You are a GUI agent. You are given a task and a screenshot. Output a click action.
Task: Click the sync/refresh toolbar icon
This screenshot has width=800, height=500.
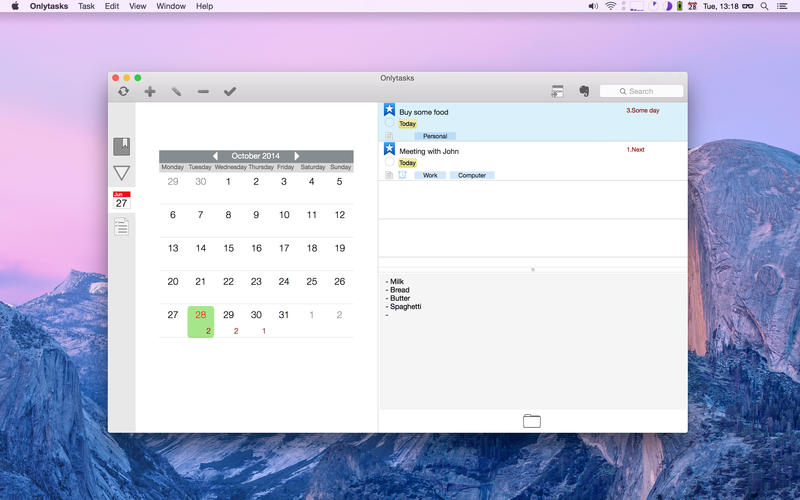pyautogui.click(x=123, y=91)
